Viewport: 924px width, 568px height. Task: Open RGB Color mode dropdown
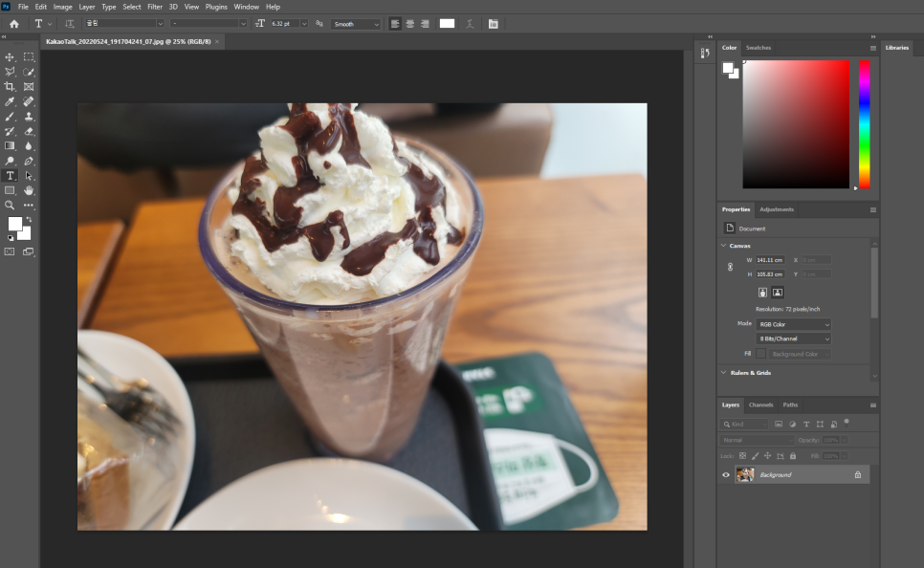click(793, 325)
